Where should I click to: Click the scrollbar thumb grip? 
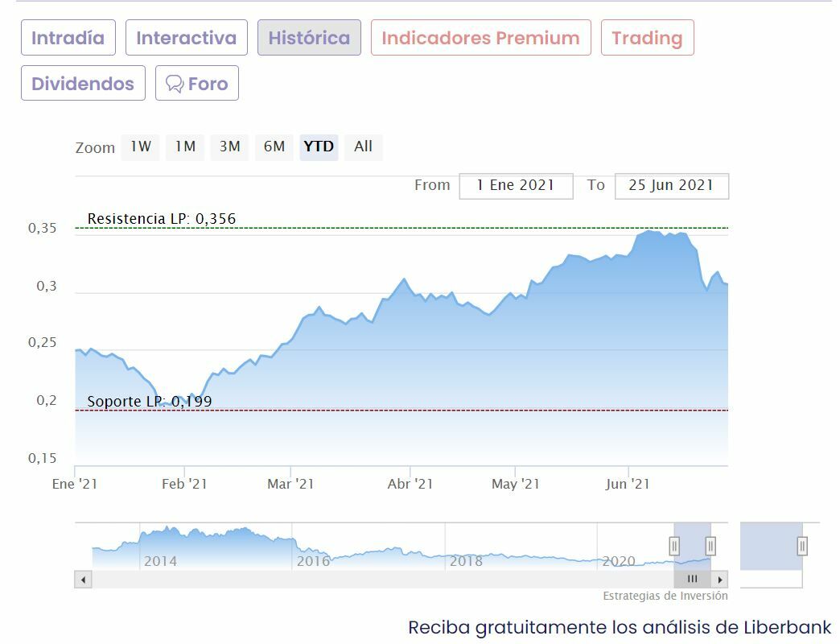pos(692,580)
